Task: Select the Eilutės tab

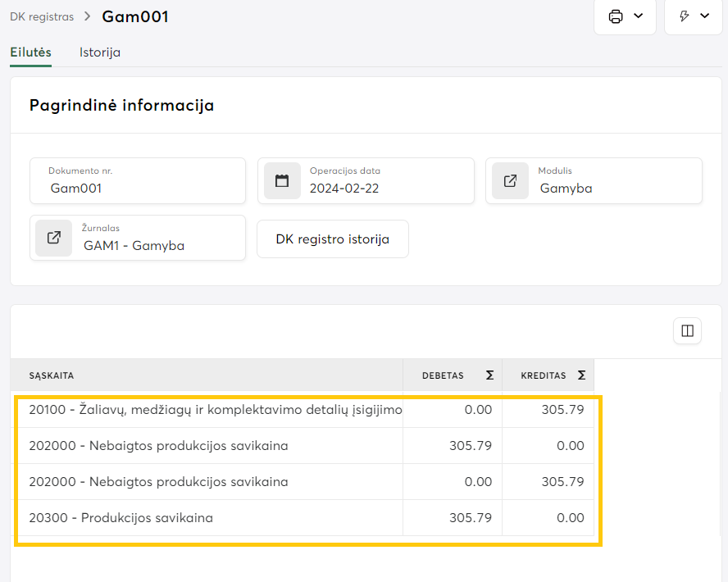Action: click(x=30, y=52)
